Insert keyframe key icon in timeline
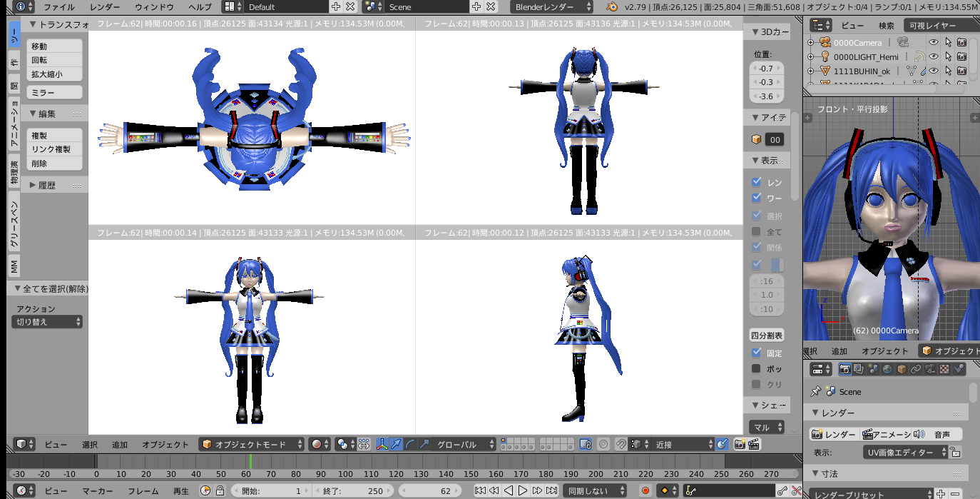Image resolution: width=980 pixels, height=499 pixels. click(x=782, y=490)
